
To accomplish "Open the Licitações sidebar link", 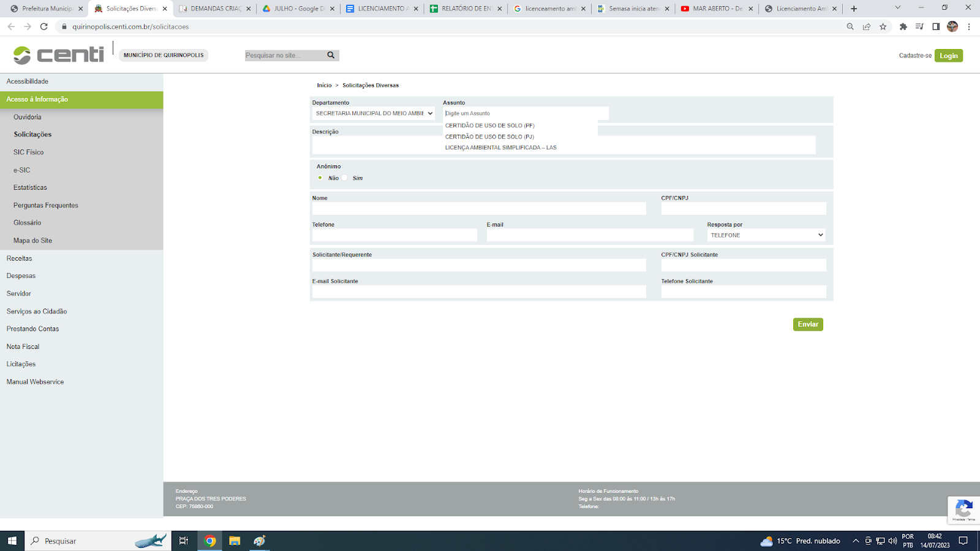I will 21,364.
